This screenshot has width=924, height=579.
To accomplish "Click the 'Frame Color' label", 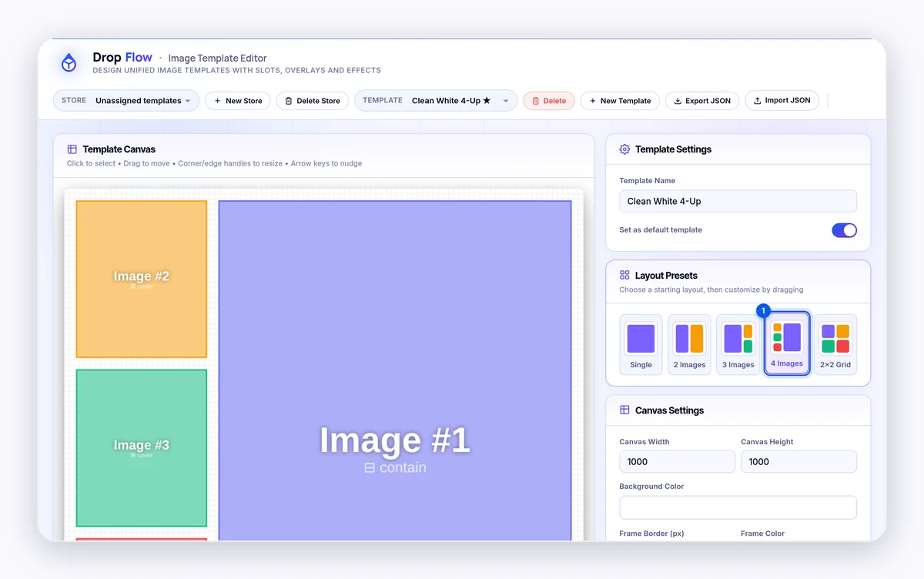I will [762, 533].
